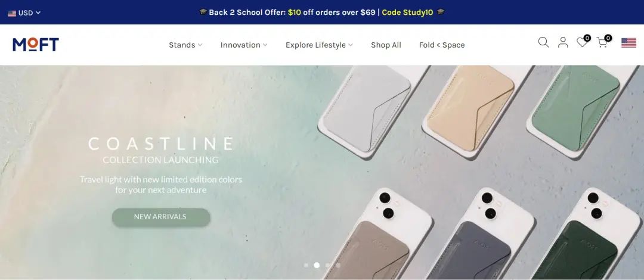The height and width of the screenshot is (280, 644).
Task: Expand the Stands menu
Action: (185, 45)
